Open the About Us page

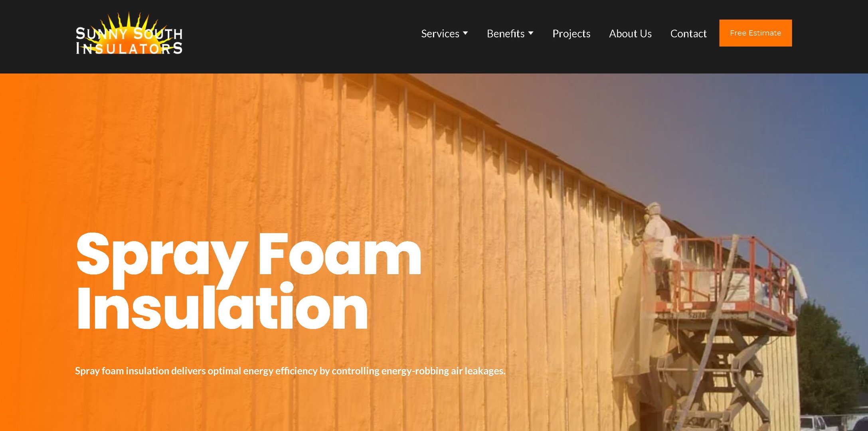[x=630, y=34]
